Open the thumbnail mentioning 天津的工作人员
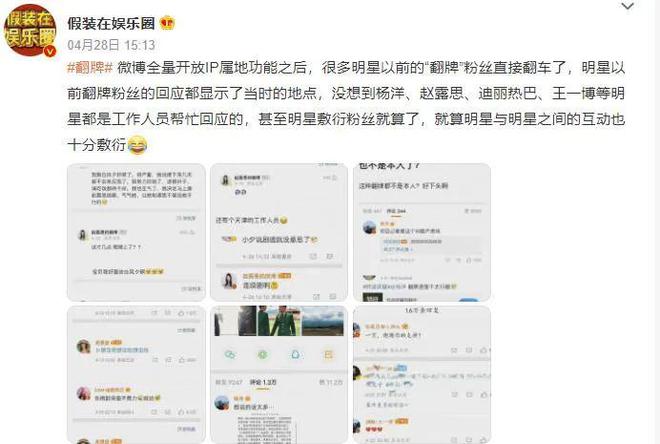 (x=279, y=232)
